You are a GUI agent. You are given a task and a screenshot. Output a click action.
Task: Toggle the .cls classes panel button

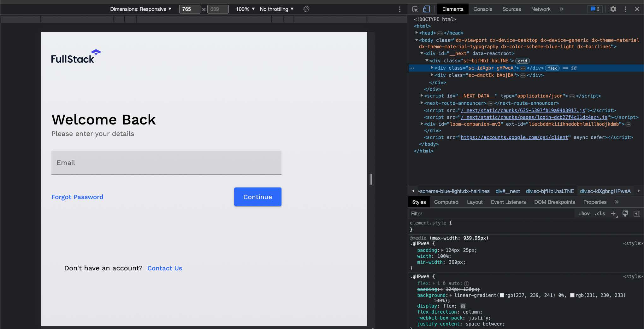(600, 214)
